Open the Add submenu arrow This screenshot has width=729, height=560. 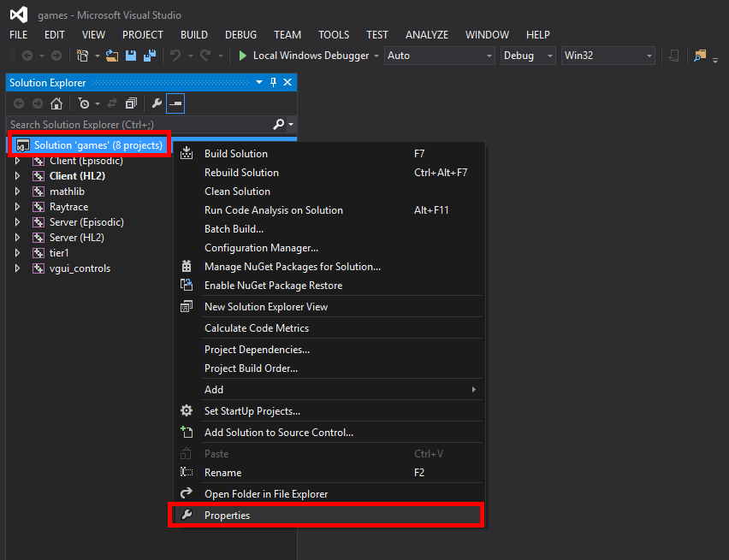(474, 390)
